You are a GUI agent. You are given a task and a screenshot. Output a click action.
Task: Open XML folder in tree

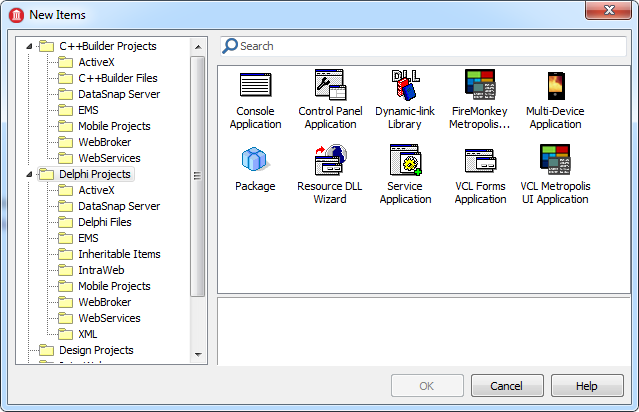pos(78,334)
